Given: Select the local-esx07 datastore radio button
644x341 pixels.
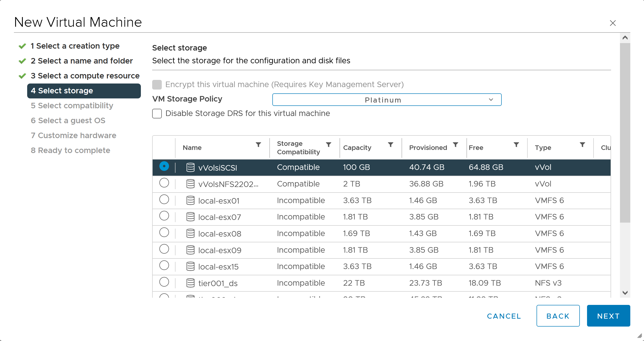Looking at the screenshot, I should (164, 216).
